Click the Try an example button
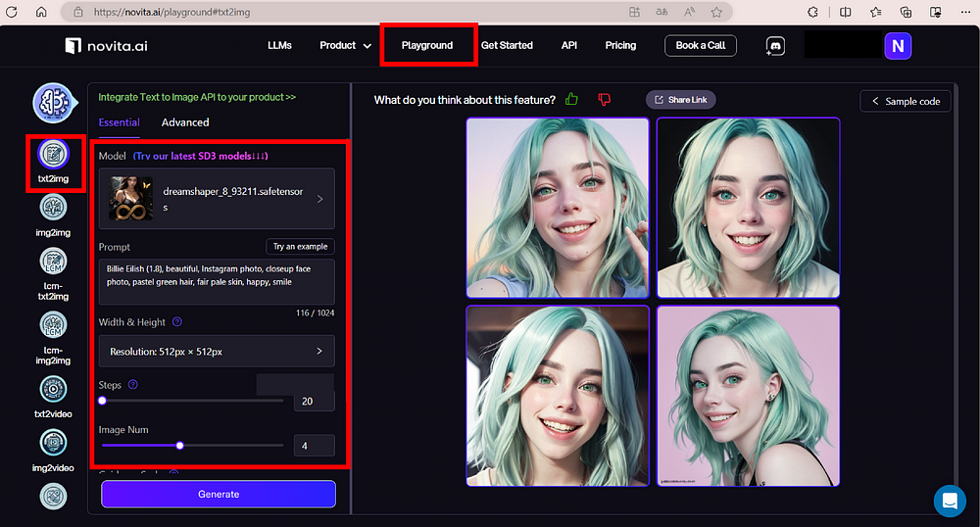Viewport: 980px width, 527px height. tap(300, 247)
